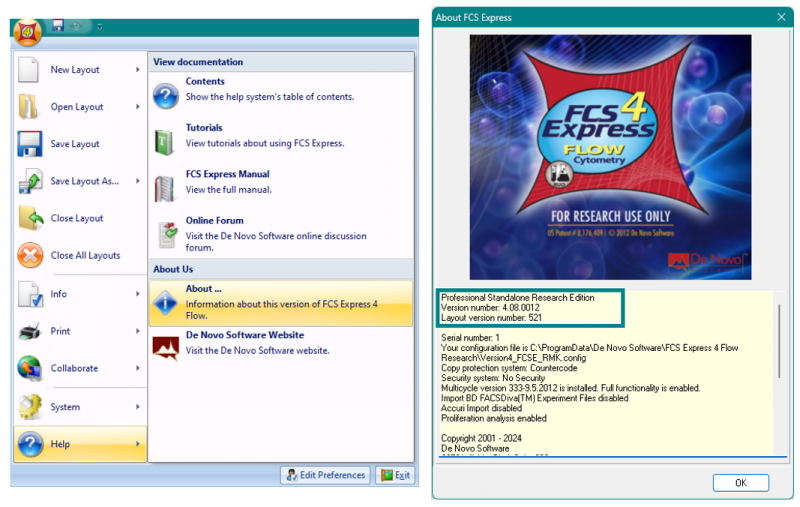Image resolution: width=800 pixels, height=507 pixels.
Task: Select the Save Layout floppy disk icon
Action: 31,143
